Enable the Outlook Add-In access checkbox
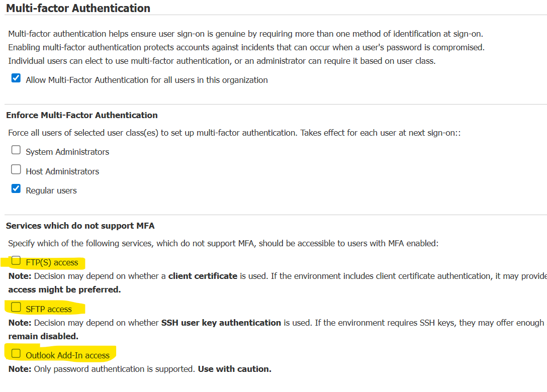The width and height of the screenshot is (547, 392). coord(16,353)
